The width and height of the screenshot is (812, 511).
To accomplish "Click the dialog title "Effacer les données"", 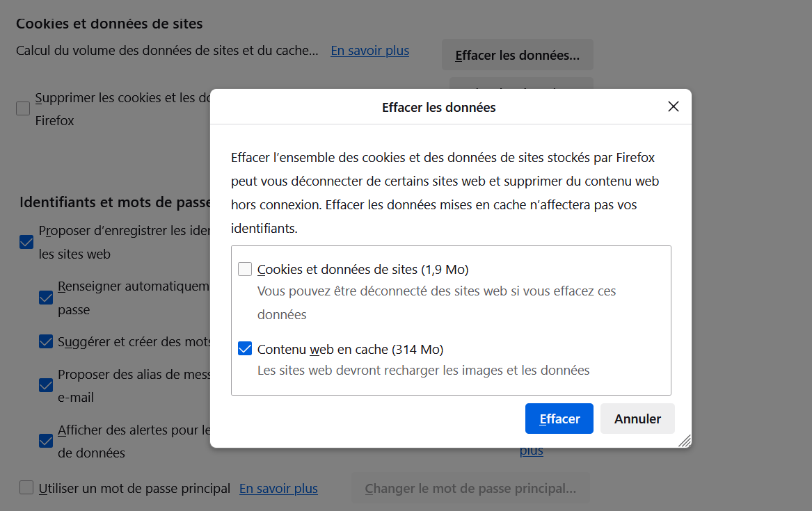I will pos(438,107).
